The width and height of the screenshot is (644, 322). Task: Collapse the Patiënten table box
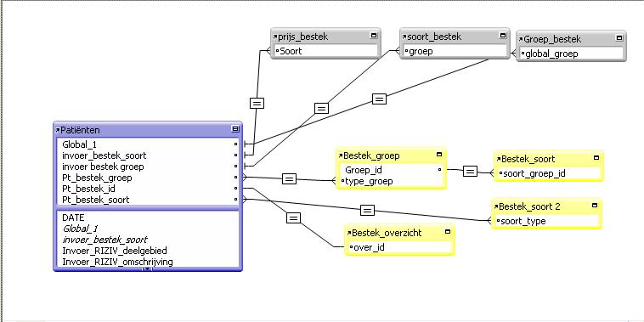click(x=235, y=129)
